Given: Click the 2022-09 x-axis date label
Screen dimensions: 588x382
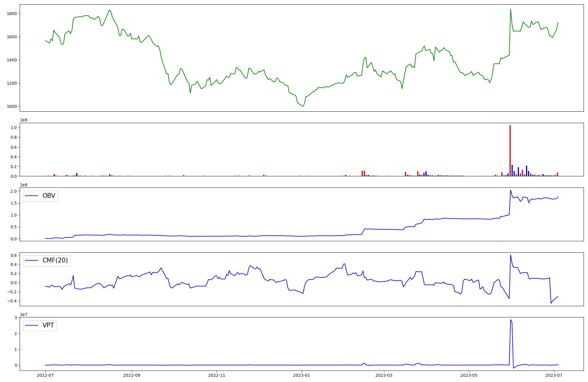Looking at the screenshot, I should 132,375.
